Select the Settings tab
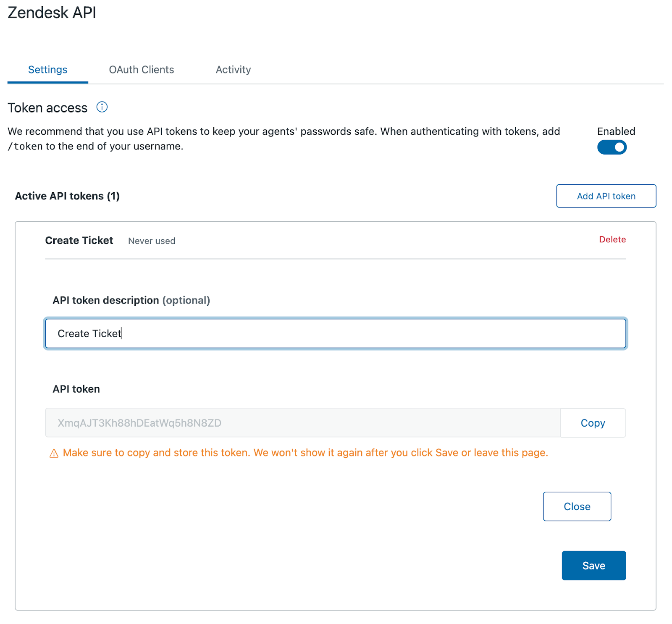This screenshot has width=672, height=624. coord(47,70)
